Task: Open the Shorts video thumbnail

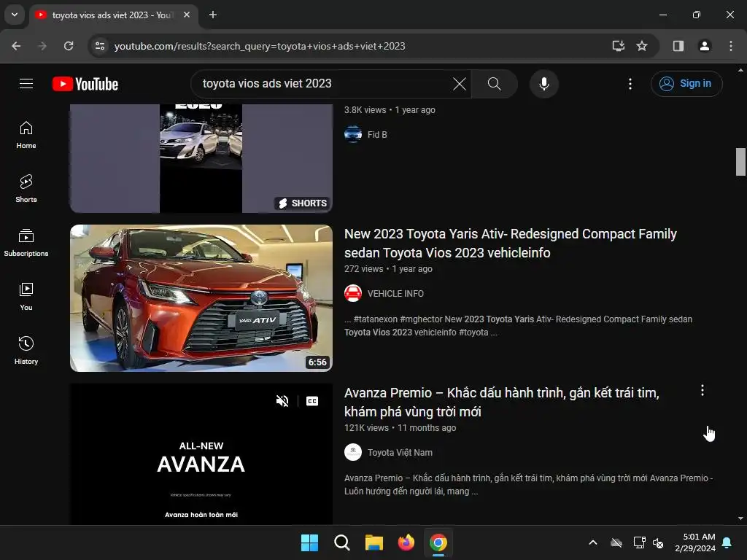Action: point(201,158)
